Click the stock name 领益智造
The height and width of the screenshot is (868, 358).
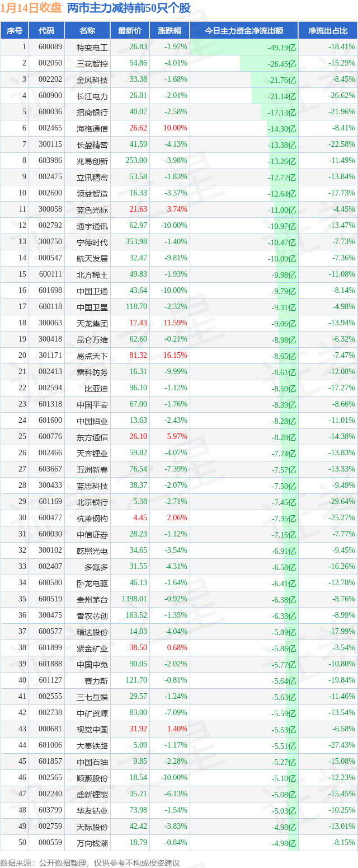pyautogui.click(x=92, y=194)
